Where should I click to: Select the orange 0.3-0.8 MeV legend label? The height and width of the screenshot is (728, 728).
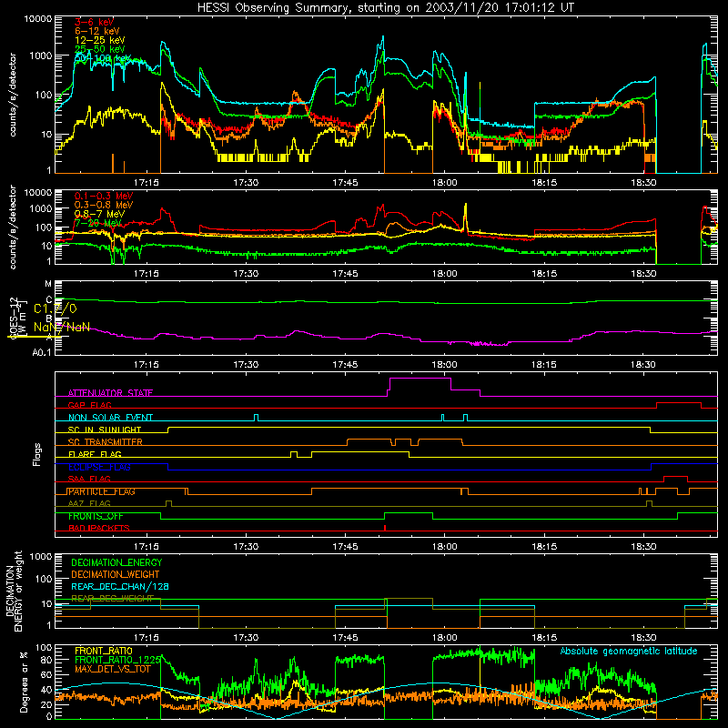click(104, 205)
